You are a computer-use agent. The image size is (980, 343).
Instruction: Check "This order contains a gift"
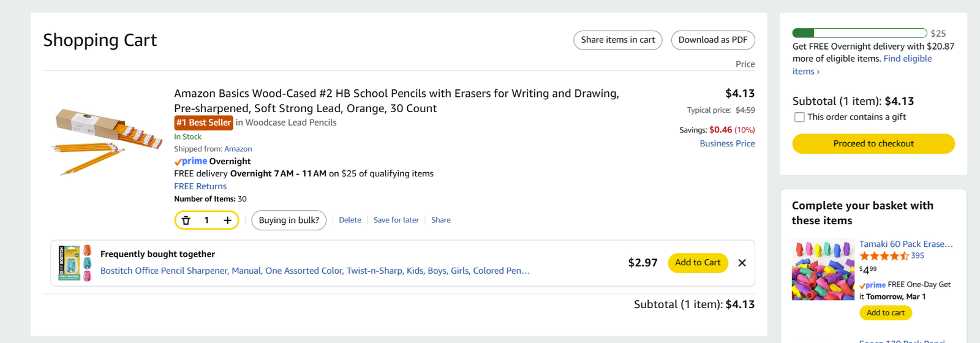[x=799, y=117]
